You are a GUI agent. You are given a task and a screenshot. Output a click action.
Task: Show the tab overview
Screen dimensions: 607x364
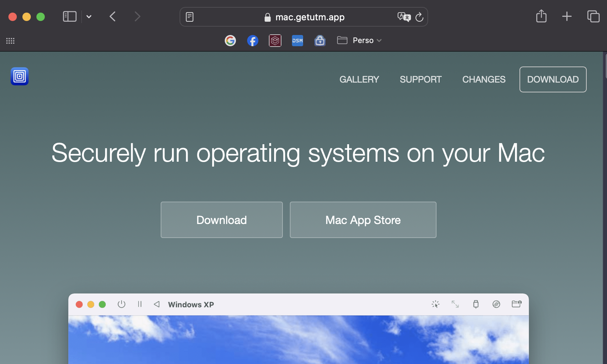point(593,16)
